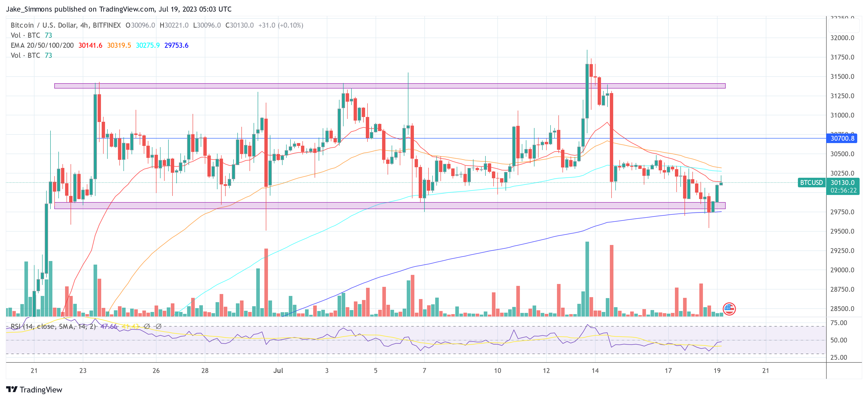This screenshot has height=400, width=868.
Task: Click the red EMA value 30141.6
Action: pyautogui.click(x=90, y=45)
